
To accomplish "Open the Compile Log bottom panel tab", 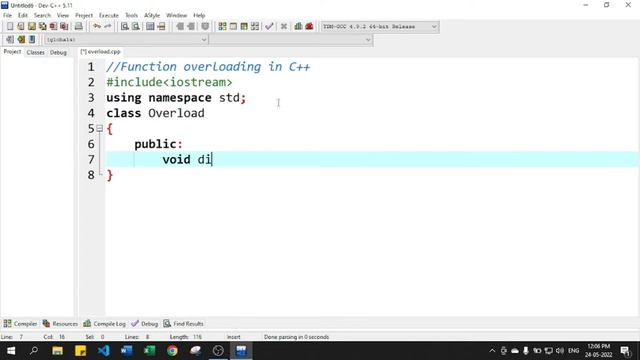I will click(x=104, y=324).
